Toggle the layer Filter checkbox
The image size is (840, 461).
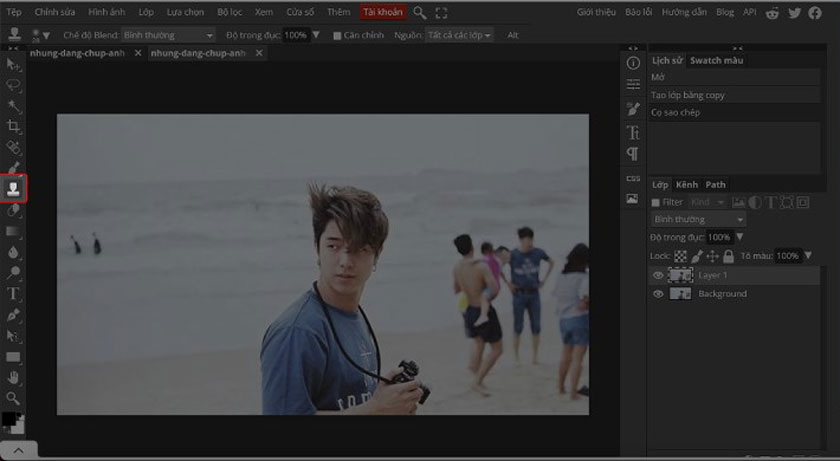click(x=655, y=203)
